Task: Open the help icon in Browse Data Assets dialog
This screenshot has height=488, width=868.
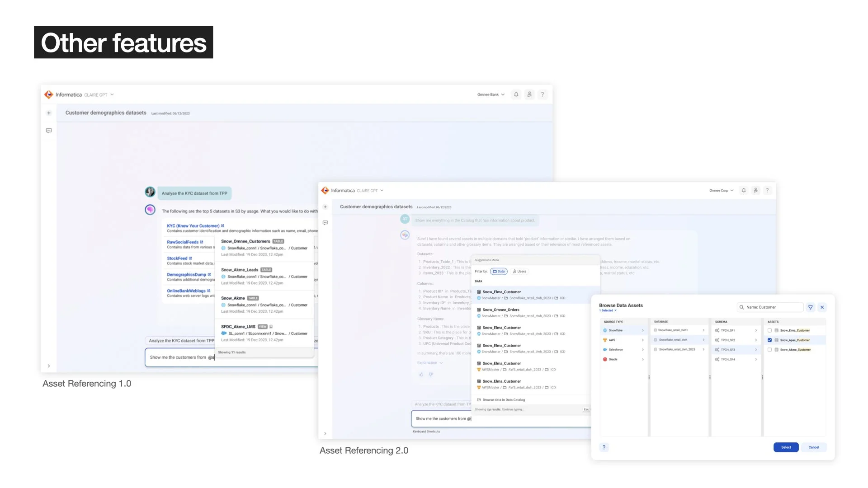Action: [604, 447]
